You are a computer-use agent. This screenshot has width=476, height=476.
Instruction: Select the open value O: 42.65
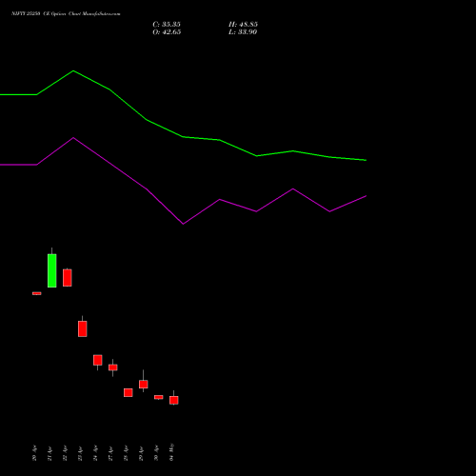[167, 32]
